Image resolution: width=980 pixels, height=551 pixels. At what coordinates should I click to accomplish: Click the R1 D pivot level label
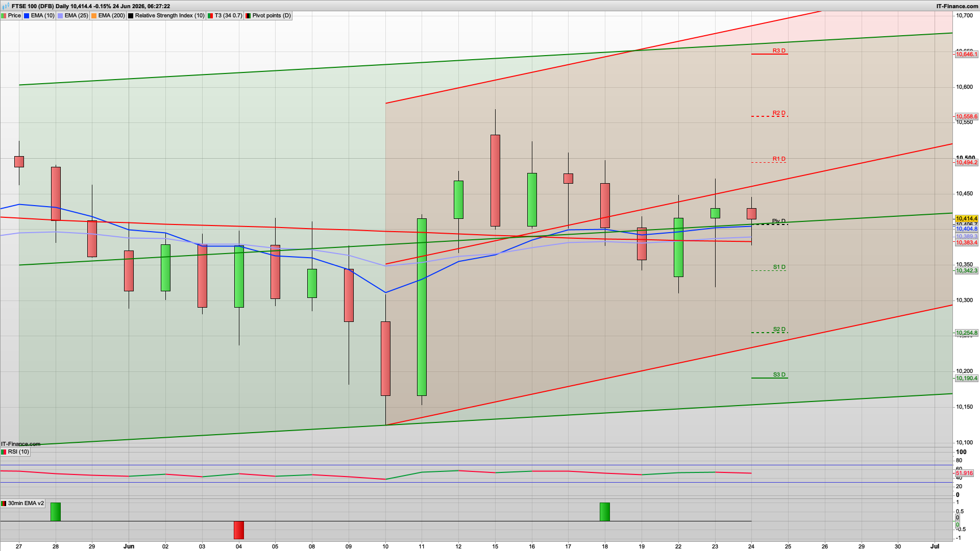click(x=779, y=159)
